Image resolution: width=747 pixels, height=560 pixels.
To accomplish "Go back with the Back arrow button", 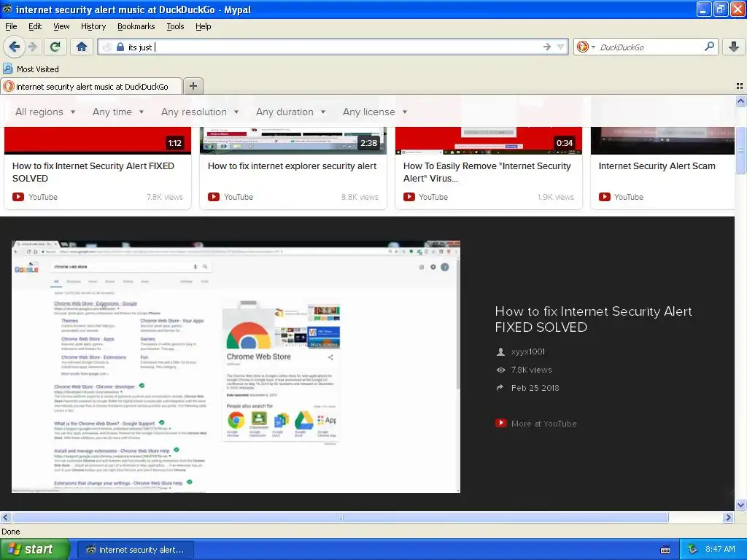I will (x=15, y=47).
